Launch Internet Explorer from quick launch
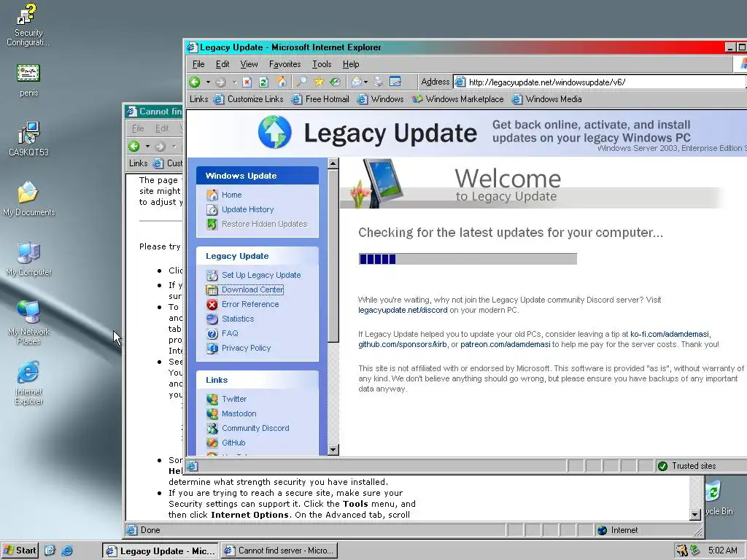Image resolution: width=747 pixels, height=560 pixels. 67,551
